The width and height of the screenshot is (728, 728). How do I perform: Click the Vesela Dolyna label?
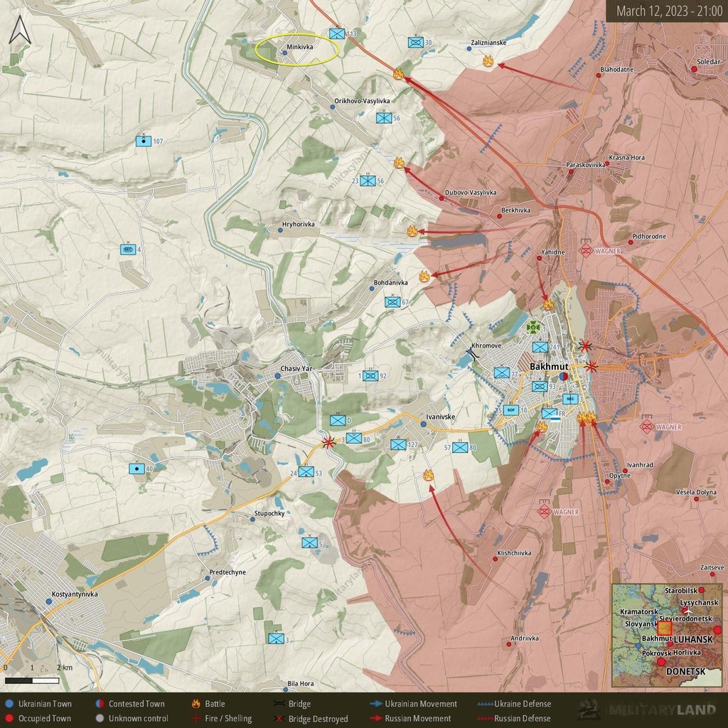[696, 492]
